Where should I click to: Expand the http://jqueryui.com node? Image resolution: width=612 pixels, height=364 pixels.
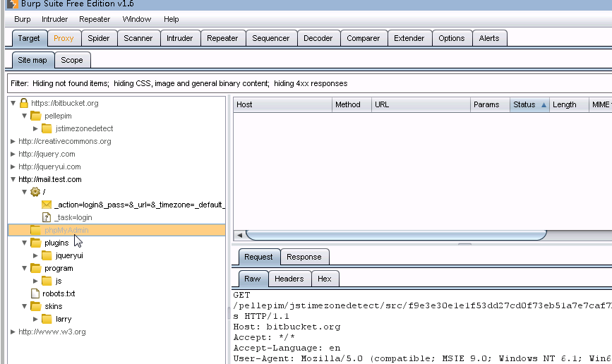13,166
